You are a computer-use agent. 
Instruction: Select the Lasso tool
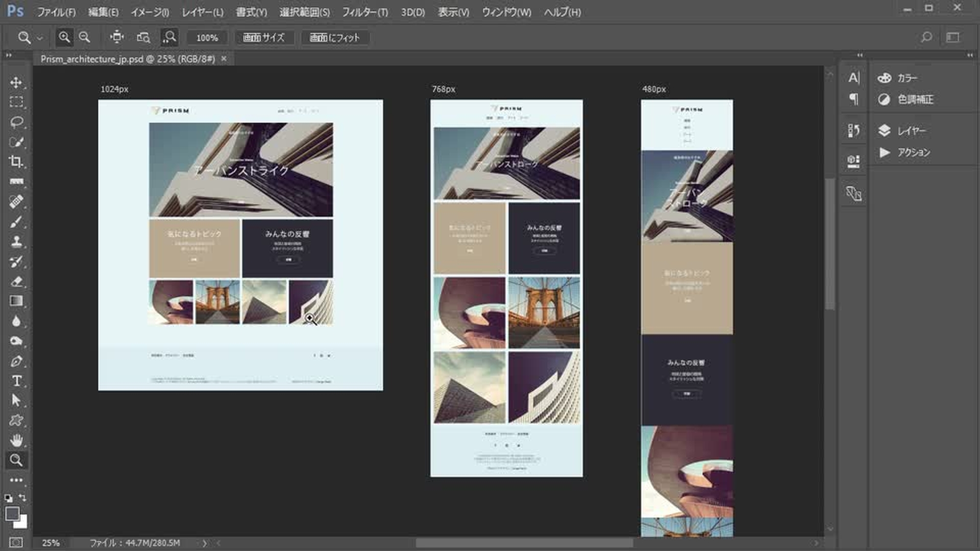pos(16,122)
